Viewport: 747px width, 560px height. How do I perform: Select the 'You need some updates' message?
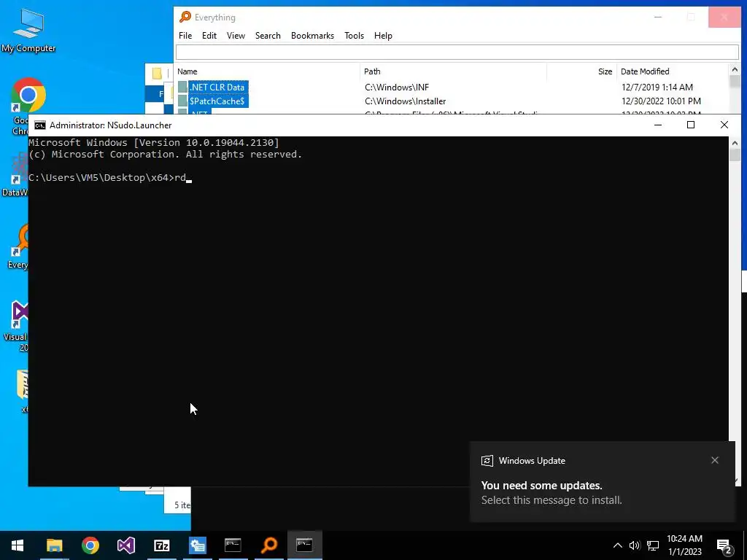[x=541, y=485]
